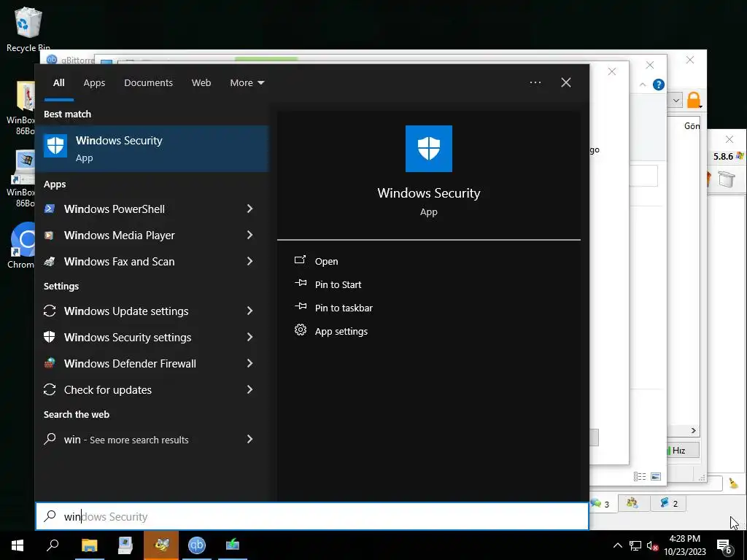The height and width of the screenshot is (560, 747).
Task: Switch to the All search tab
Action: (58, 83)
